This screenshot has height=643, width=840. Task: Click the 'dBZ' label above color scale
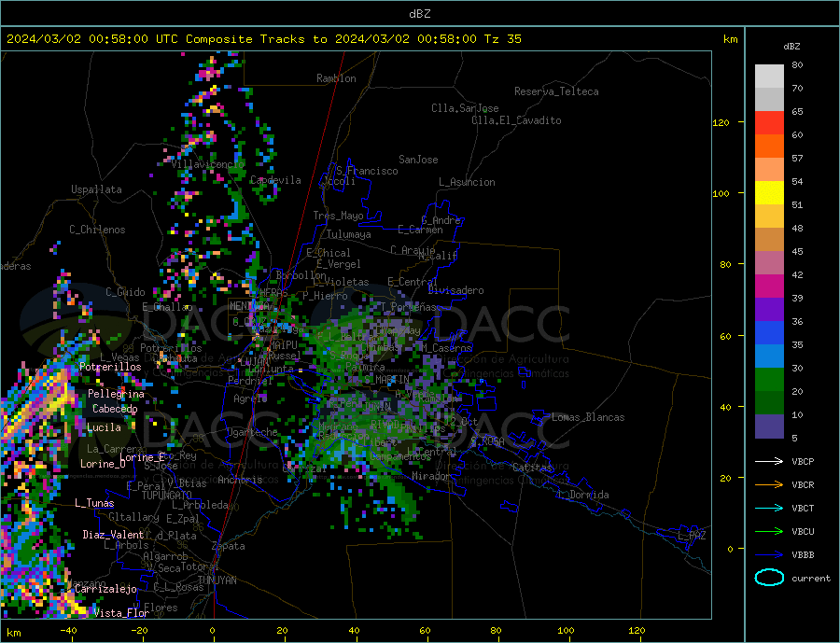click(x=791, y=47)
